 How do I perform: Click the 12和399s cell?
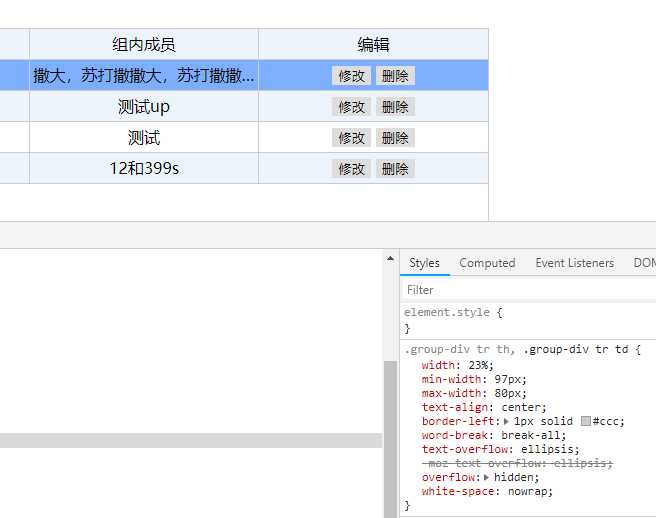click(x=144, y=169)
